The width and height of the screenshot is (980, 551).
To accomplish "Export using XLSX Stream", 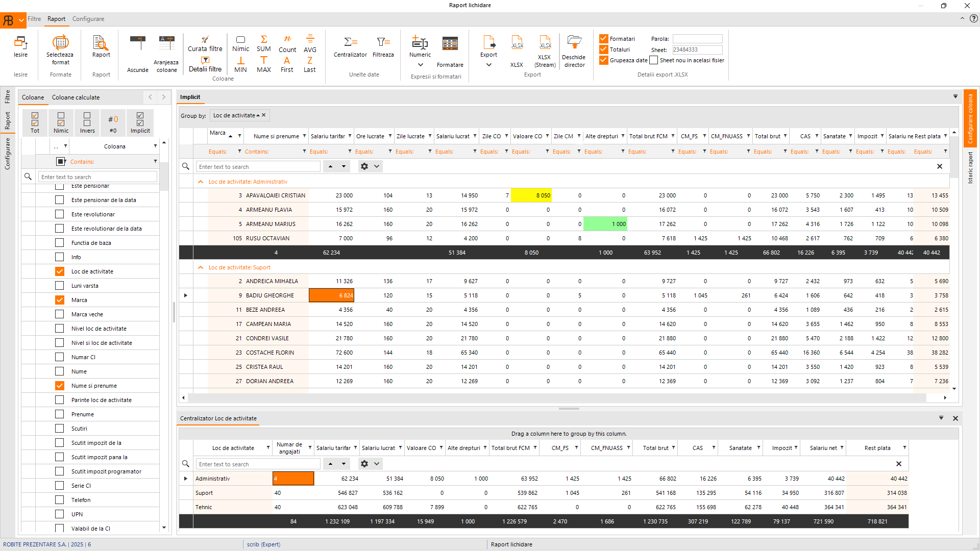I will coord(545,52).
